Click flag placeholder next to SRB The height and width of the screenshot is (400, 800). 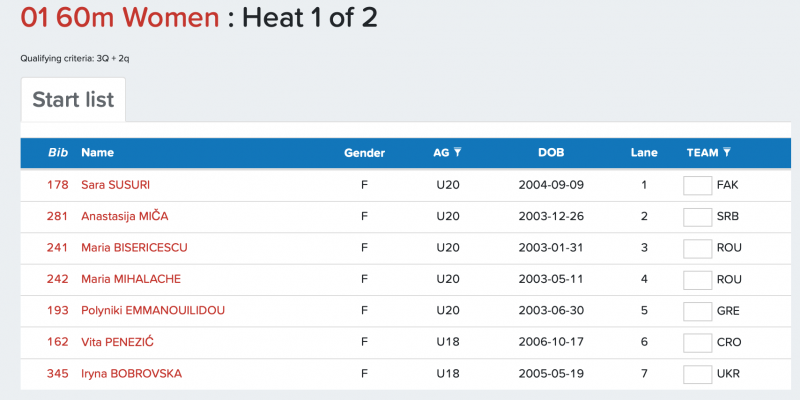697,217
